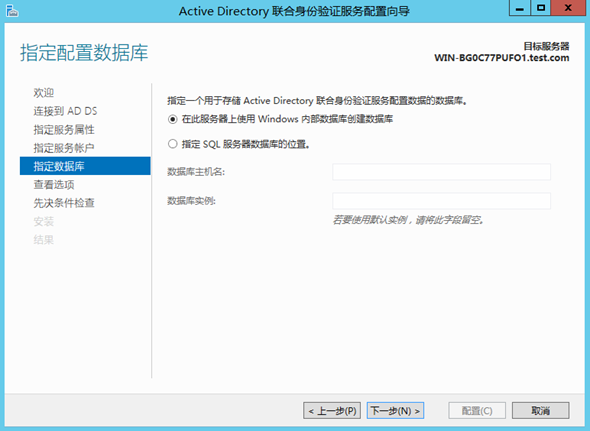The image size is (590, 431).
Task: Maximize the configuration wizard window
Action: [x=541, y=8]
